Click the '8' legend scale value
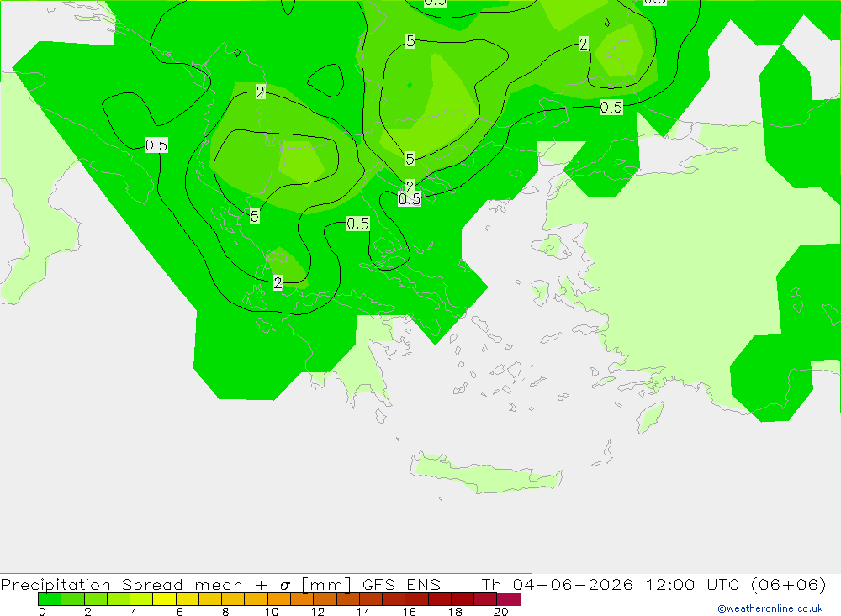 (225, 612)
